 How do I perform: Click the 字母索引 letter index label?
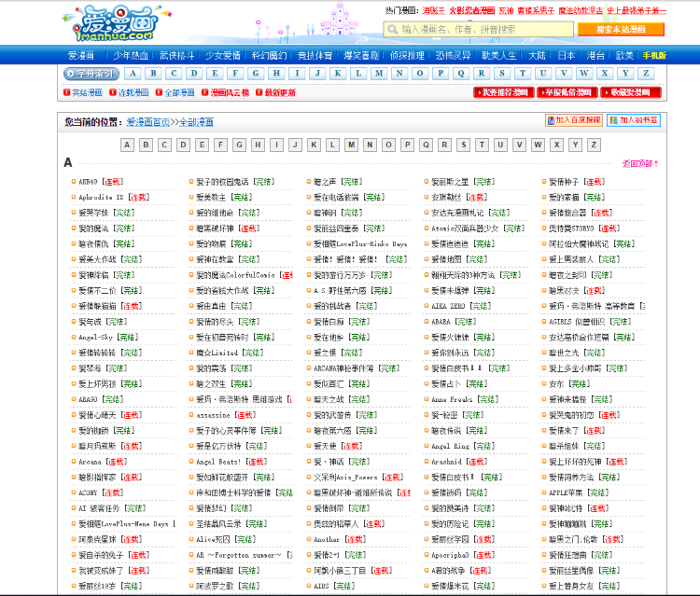pos(91,74)
